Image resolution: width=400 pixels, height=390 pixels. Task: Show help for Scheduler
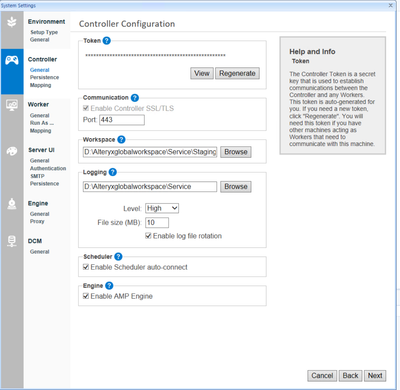tap(118, 256)
